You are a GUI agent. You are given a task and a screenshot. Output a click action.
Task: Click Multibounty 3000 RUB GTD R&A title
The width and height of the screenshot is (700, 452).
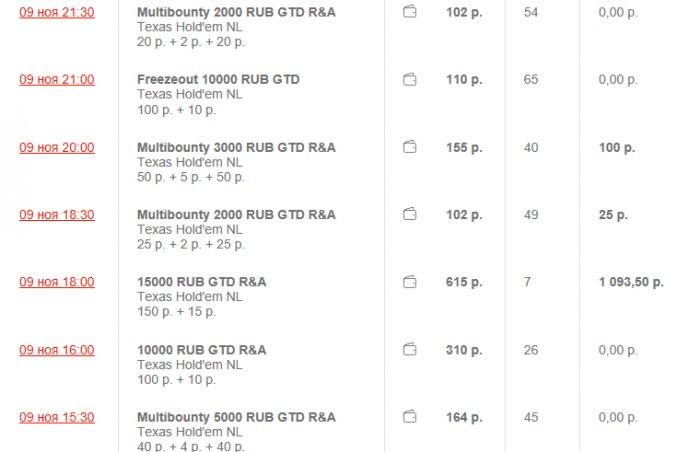[236, 148]
